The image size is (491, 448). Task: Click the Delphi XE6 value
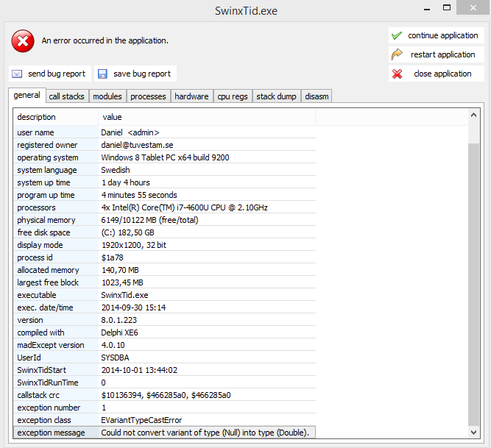coord(119,333)
